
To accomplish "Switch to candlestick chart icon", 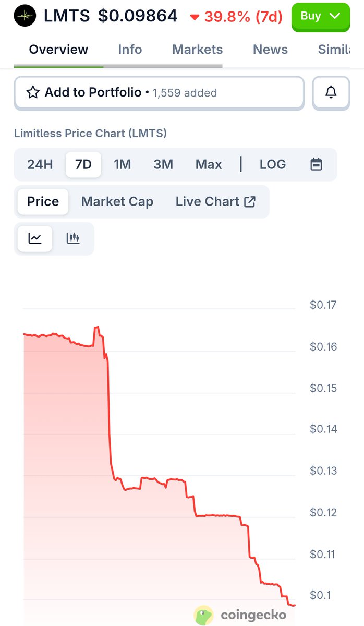I will 73,239.
